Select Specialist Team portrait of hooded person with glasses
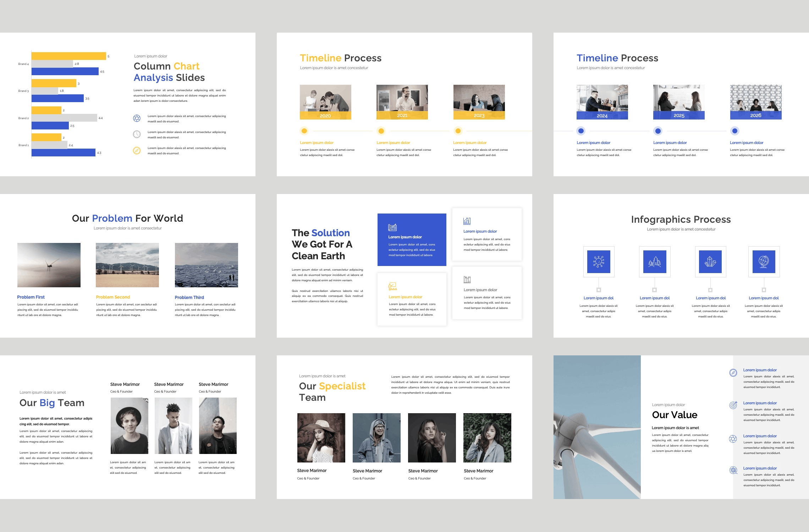809x532 pixels. pyautogui.click(x=376, y=438)
